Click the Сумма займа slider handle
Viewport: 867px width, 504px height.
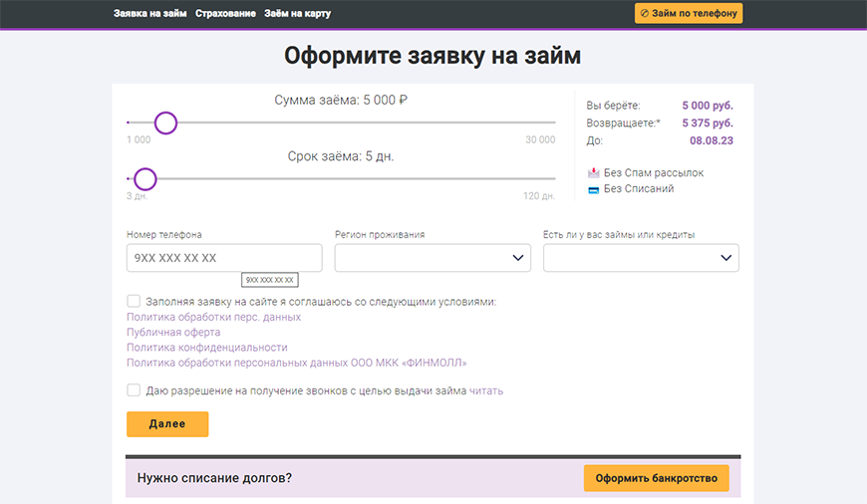tap(166, 123)
